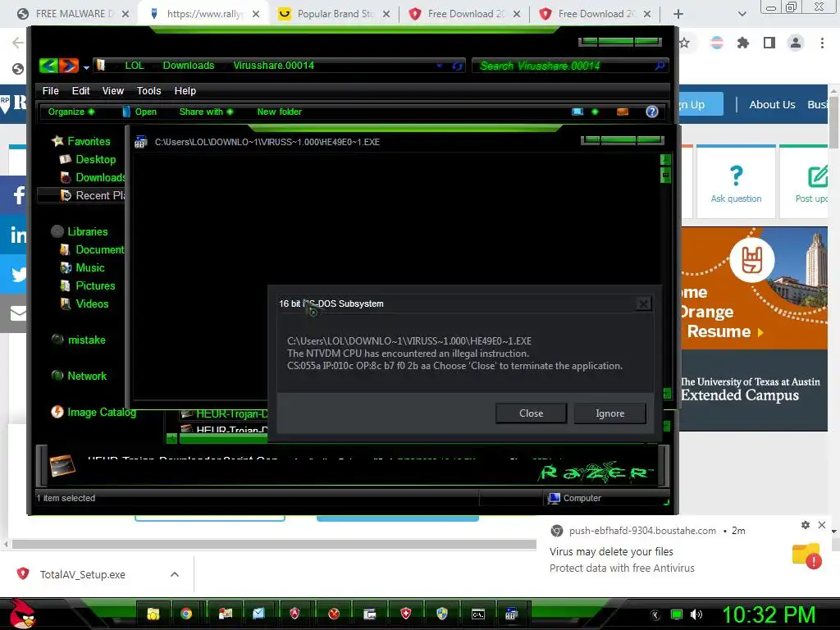Open the View menu
Viewport: 840px width, 630px height.
click(113, 90)
